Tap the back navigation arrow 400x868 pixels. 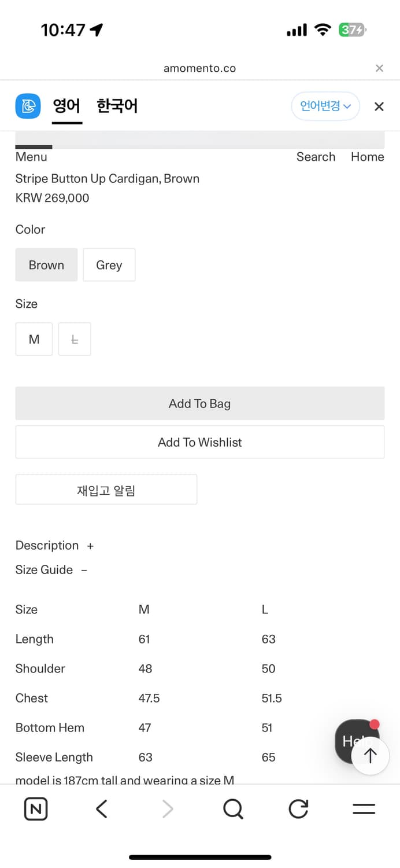pyautogui.click(x=101, y=809)
